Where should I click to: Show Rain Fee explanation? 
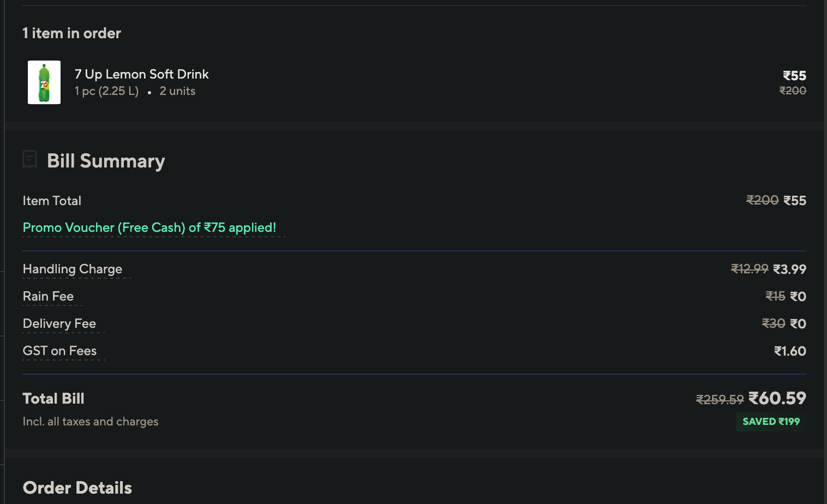(48, 296)
